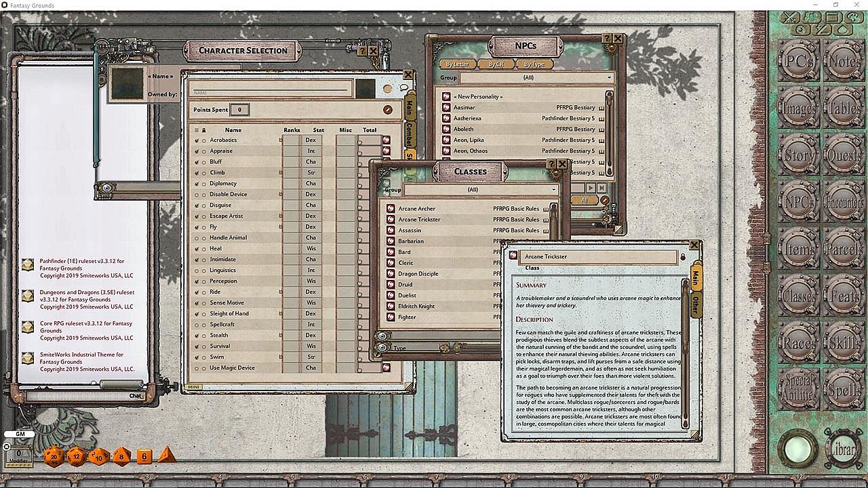Viewport: 868px width, 488px height.
Task: Open the Fighter class link icon
Action: tap(391, 317)
